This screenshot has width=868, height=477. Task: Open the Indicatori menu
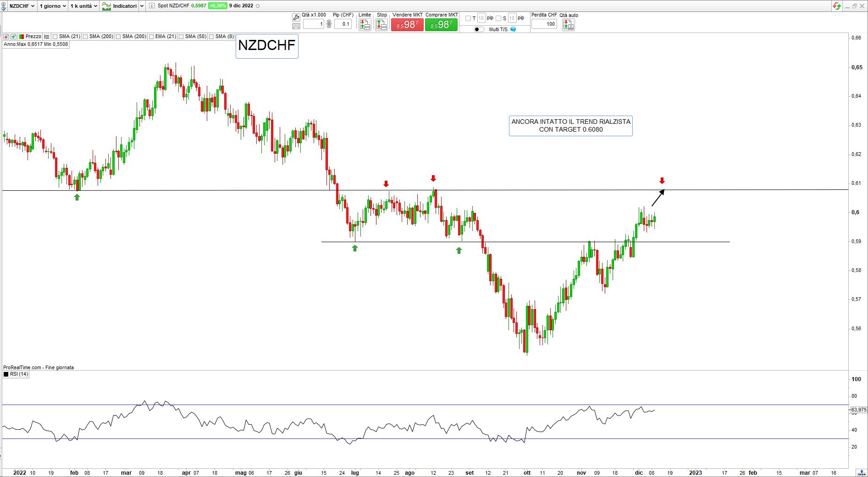pyautogui.click(x=122, y=6)
